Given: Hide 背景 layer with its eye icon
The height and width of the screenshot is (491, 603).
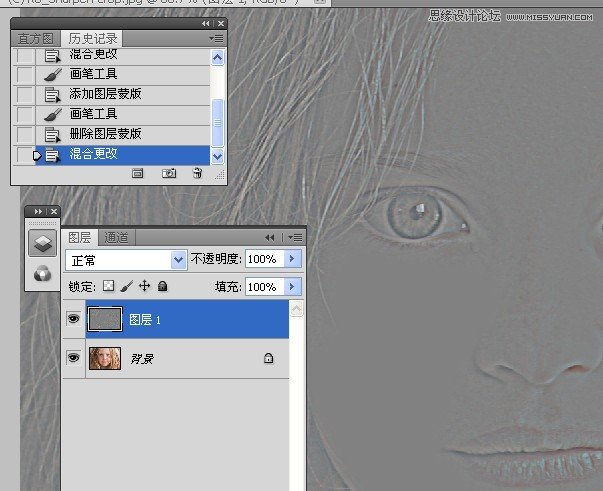Looking at the screenshot, I should [x=73, y=358].
